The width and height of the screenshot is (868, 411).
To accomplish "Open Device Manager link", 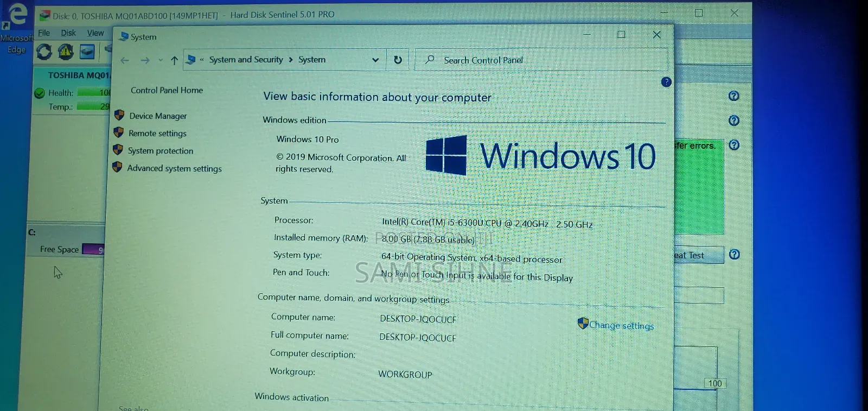I will (158, 116).
